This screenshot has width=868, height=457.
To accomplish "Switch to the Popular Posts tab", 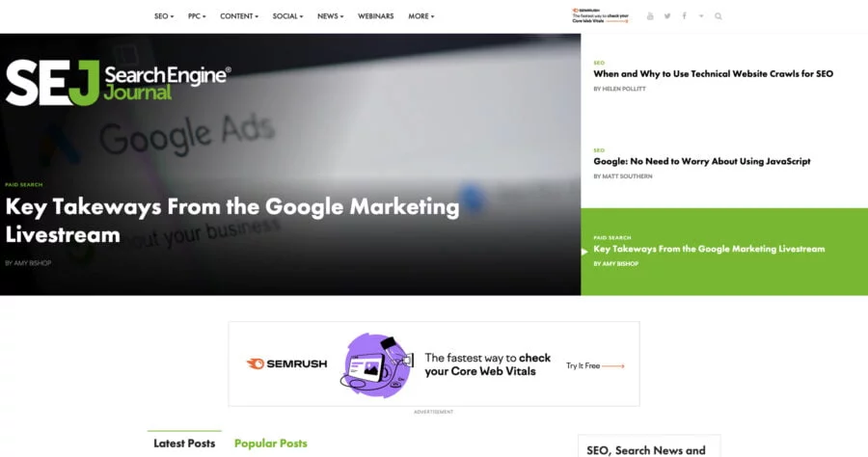I will 271,444.
